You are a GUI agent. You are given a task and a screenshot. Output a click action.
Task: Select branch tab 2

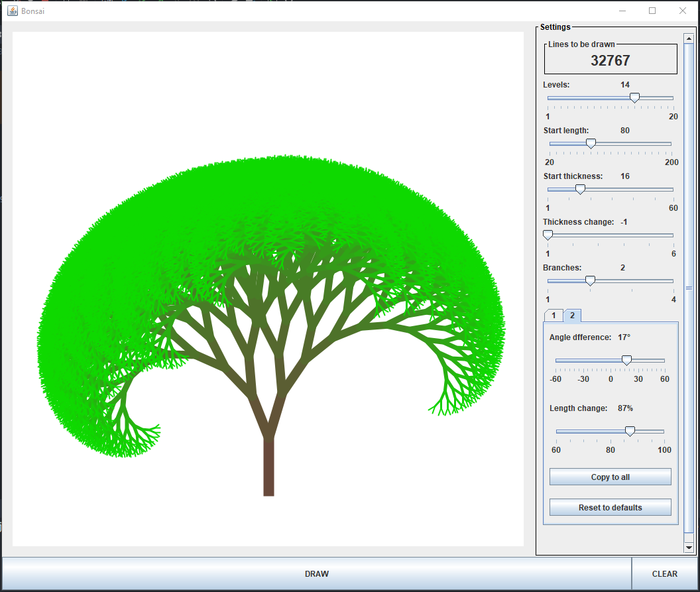[x=572, y=315]
